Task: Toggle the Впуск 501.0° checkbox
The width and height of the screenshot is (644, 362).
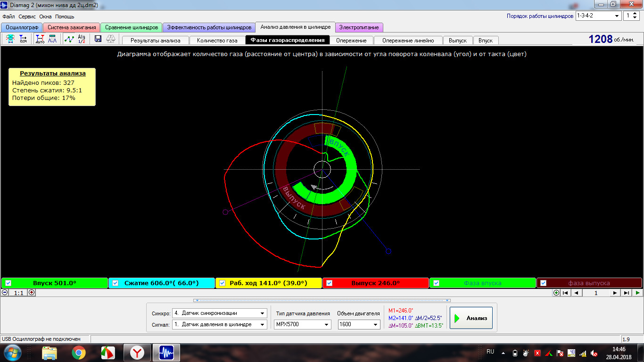Action: [x=8, y=283]
